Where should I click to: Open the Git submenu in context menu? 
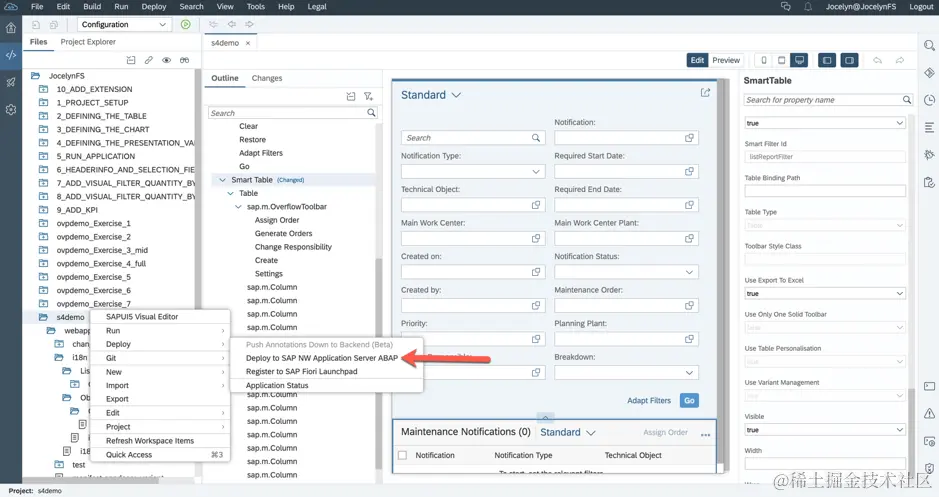point(160,358)
